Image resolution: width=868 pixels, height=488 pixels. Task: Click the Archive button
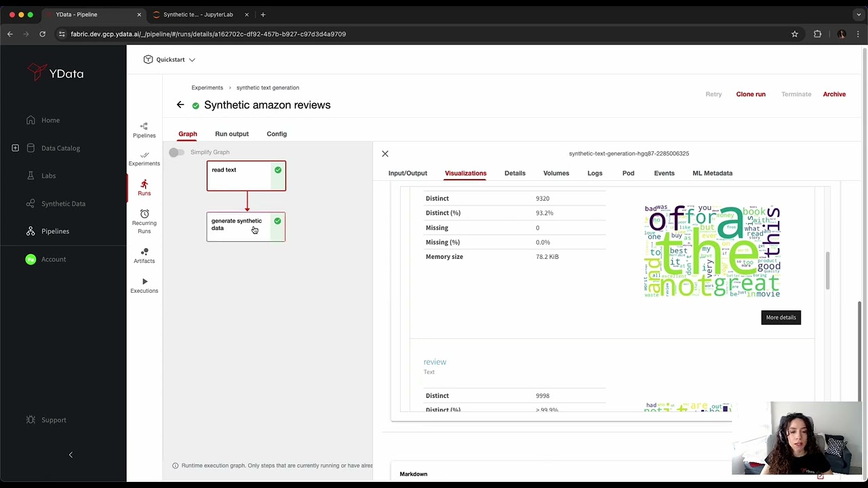834,94
